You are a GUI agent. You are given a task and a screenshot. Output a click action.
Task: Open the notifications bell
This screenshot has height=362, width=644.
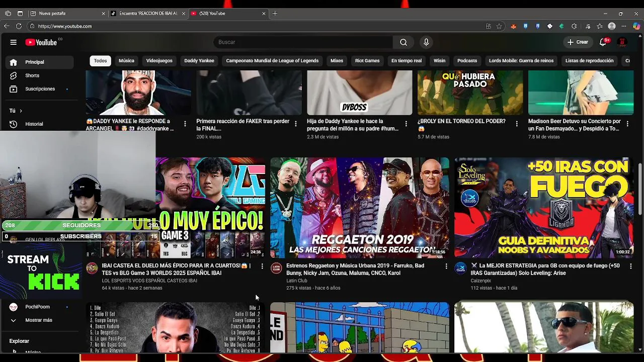pyautogui.click(x=603, y=42)
